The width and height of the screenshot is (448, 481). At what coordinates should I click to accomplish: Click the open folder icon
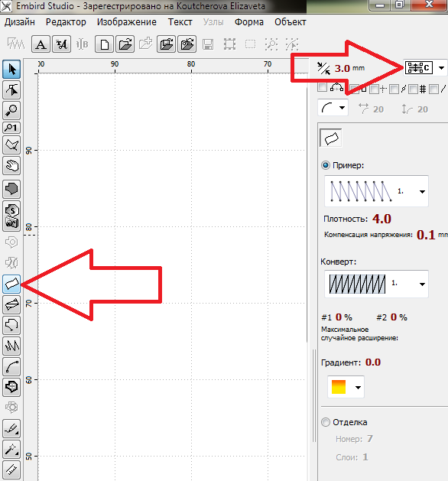pyautogui.click(x=125, y=44)
